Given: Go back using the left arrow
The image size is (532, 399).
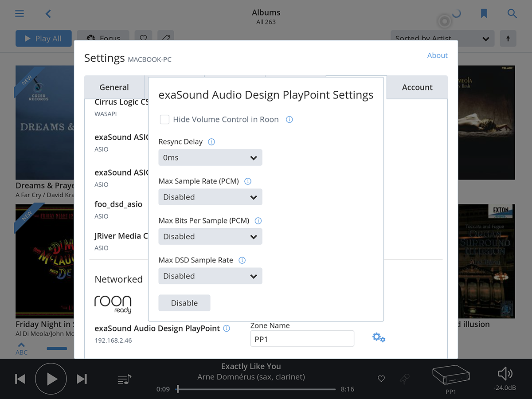Looking at the screenshot, I should pos(48,14).
